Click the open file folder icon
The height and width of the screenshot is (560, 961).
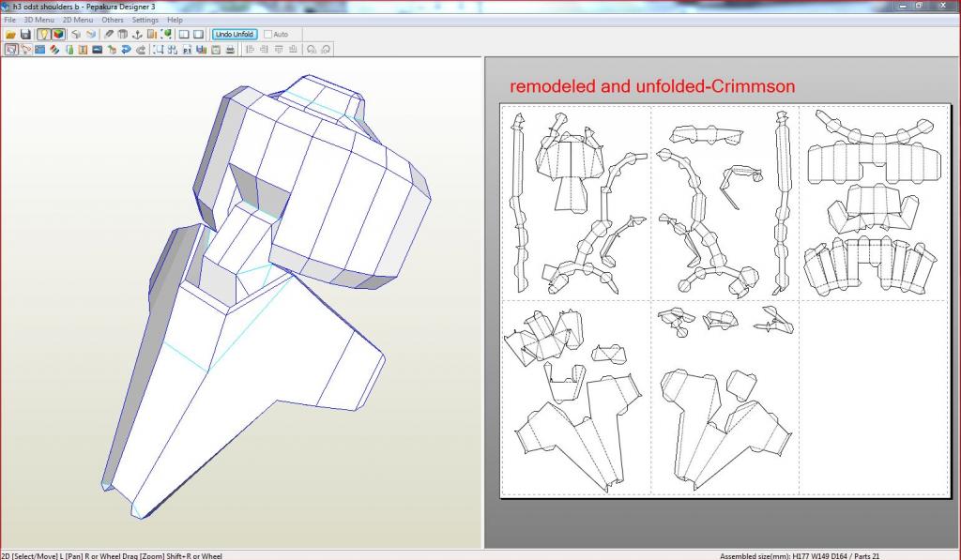point(11,35)
